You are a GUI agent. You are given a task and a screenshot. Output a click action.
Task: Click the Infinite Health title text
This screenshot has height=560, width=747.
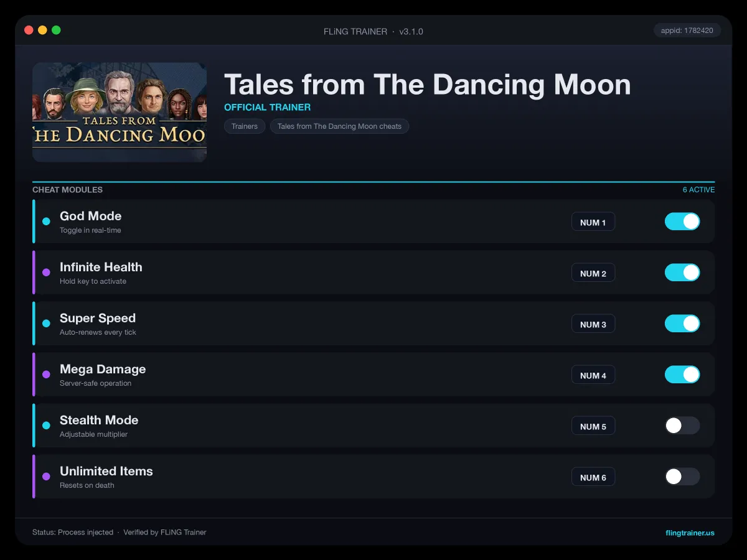tap(101, 267)
